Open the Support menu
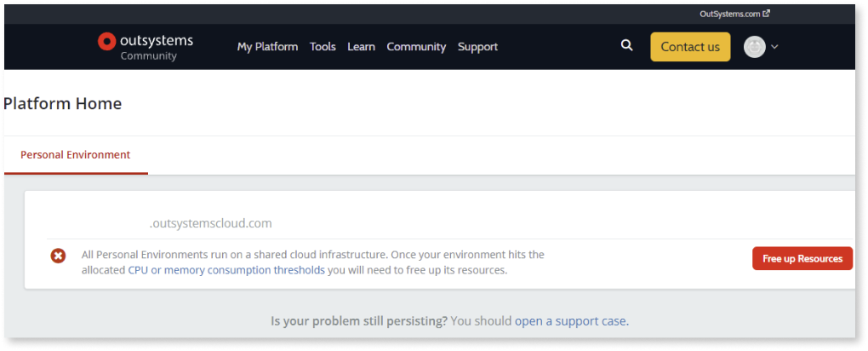Image resolution: width=868 pixels, height=351 pixels. (x=477, y=47)
